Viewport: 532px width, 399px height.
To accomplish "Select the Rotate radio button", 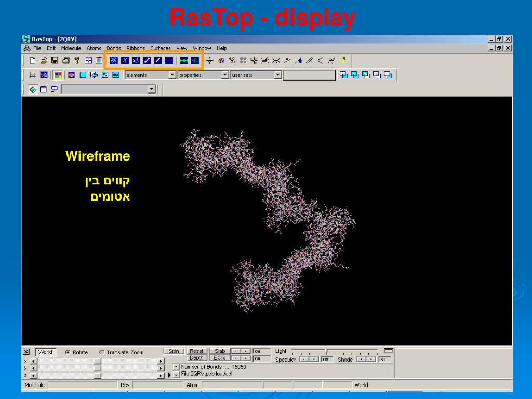I will point(68,352).
